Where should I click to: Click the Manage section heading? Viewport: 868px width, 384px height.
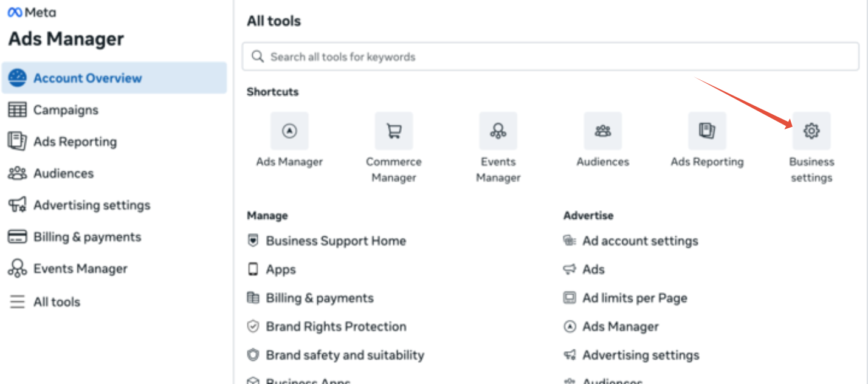point(267,216)
